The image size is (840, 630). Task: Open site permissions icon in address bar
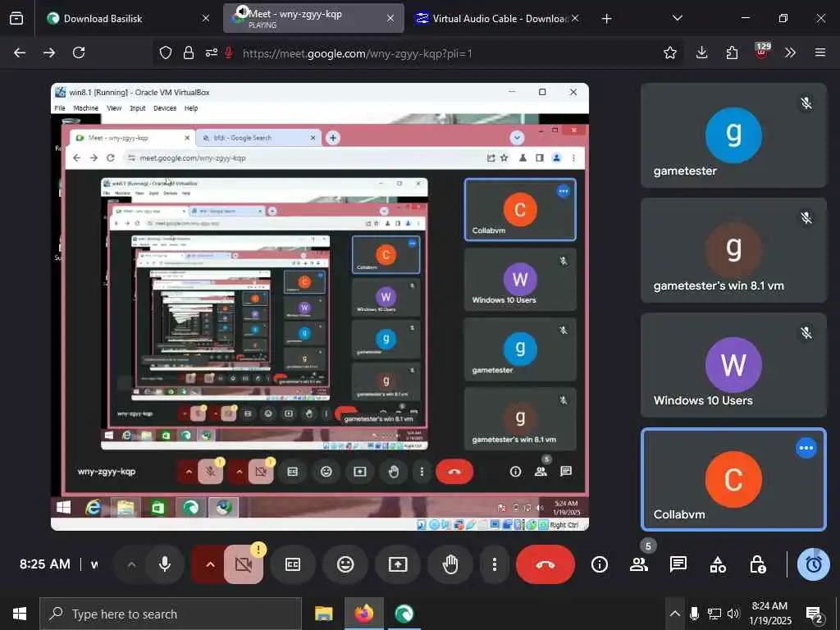pyautogui.click(x=212, y=52)
